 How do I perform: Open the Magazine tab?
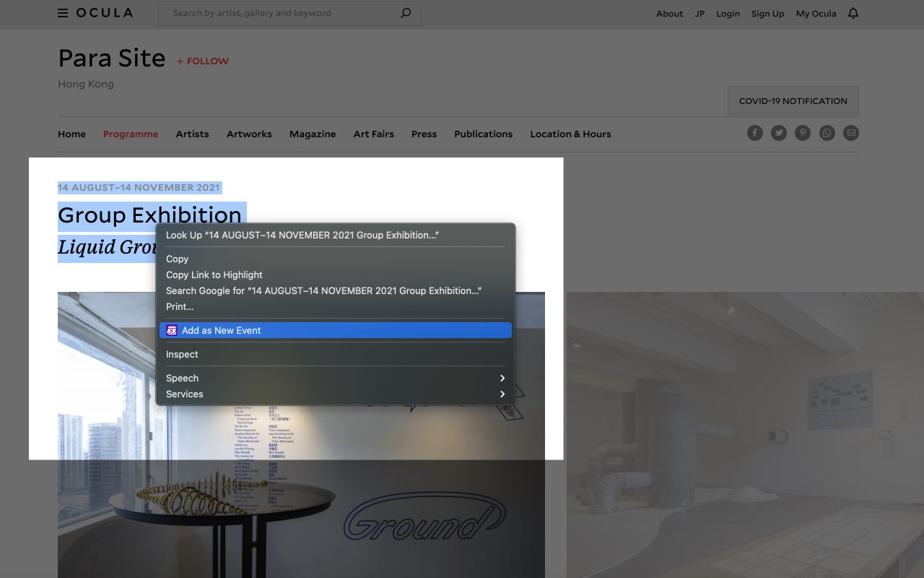tap(313, 134)
